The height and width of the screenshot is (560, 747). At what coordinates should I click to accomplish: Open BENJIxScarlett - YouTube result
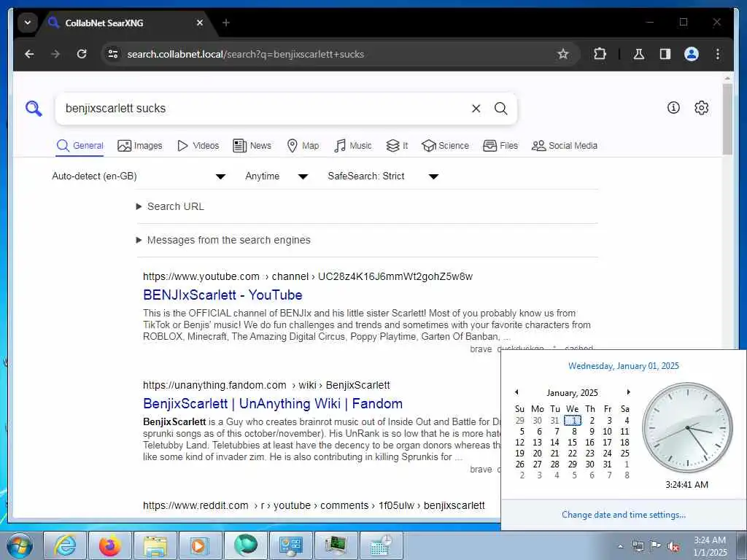222,295
